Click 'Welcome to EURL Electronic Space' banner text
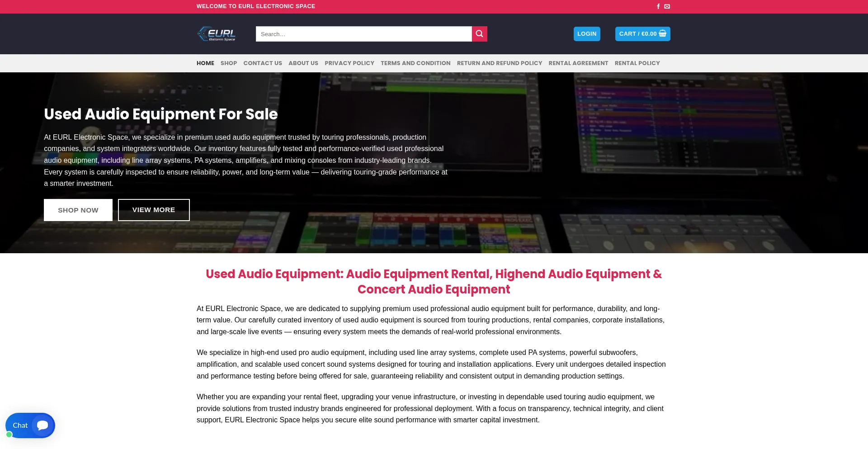868x449 pixels. 256,6
